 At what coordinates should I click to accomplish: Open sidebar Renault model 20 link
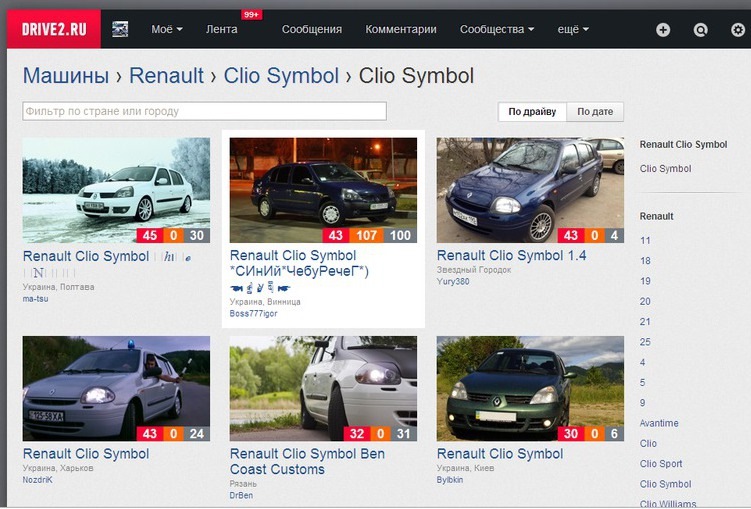[645, 301]
